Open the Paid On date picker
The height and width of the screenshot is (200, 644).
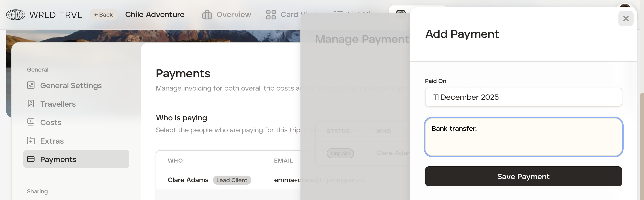[x=523, y=97]
